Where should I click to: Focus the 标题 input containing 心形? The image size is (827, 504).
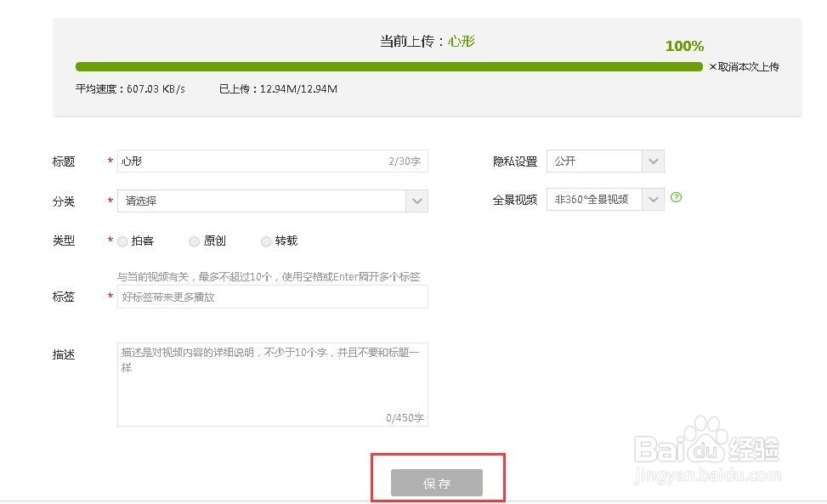click(272, 161)
